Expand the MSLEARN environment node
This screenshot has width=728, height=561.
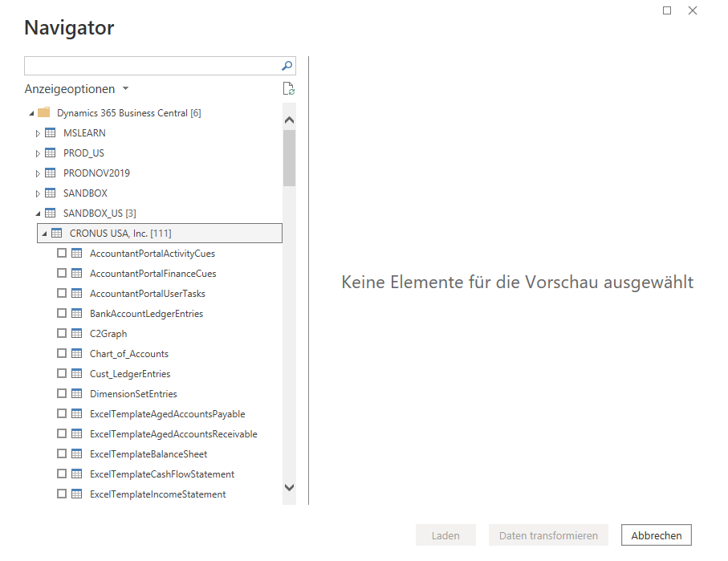[38, 133]
